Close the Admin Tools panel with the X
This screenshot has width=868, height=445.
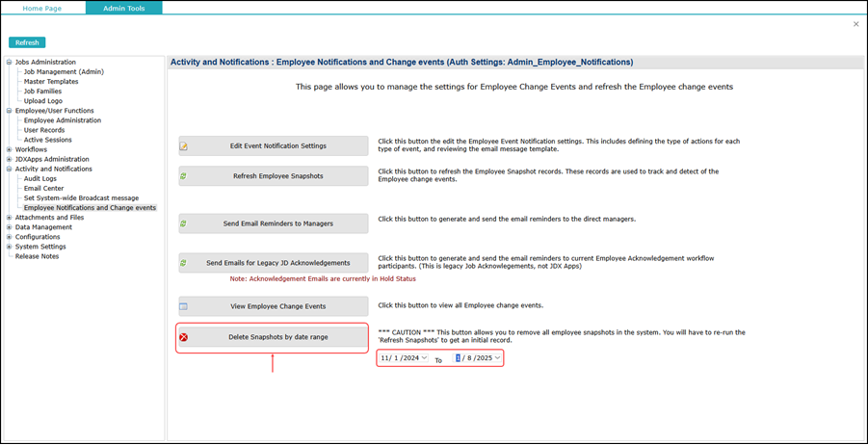pos(855,24)
